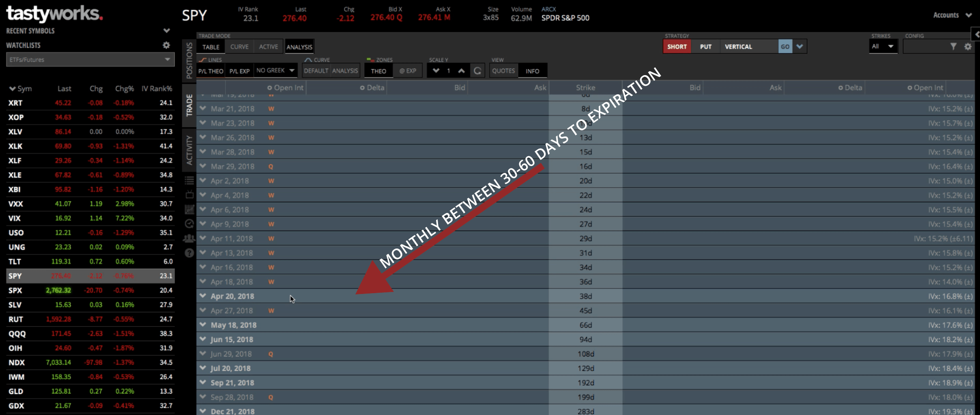Click the strike filter funnel icon
The height and width of the screenshot is (415, 980).
954,47
